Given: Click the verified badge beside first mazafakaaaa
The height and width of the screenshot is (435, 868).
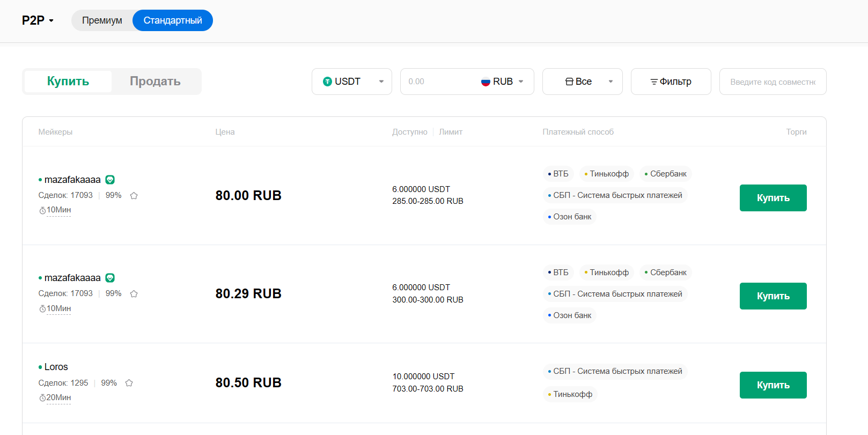Looking at the screenshot, I should [x=110, y=180].
